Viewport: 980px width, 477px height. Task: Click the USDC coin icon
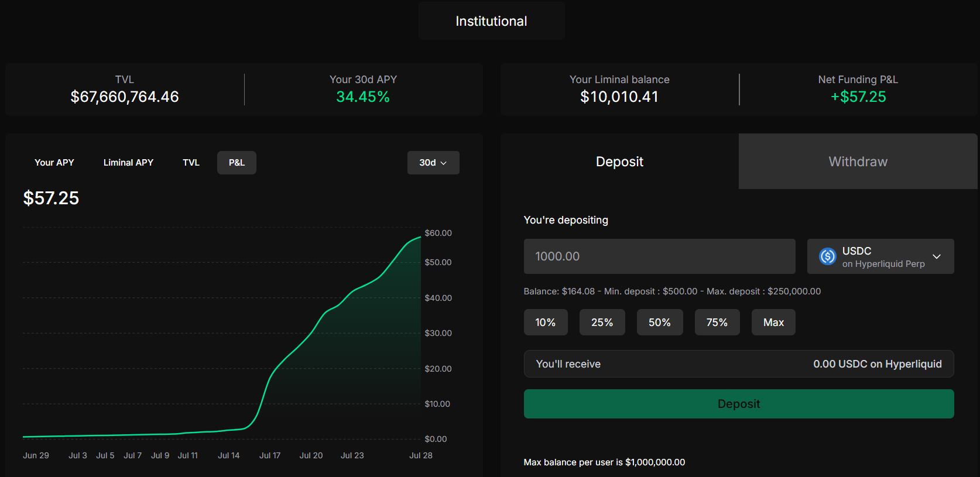[x=827, y=256]
